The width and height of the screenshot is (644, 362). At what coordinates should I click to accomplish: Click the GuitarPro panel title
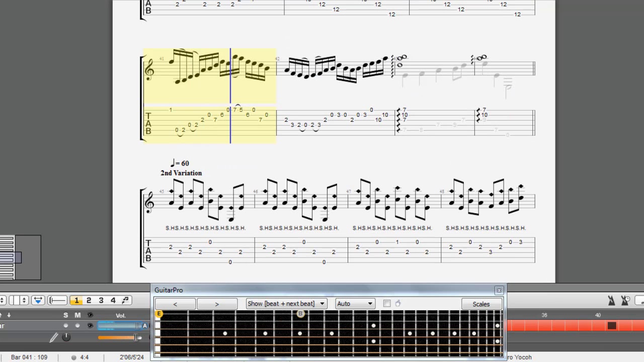point(169,290)
